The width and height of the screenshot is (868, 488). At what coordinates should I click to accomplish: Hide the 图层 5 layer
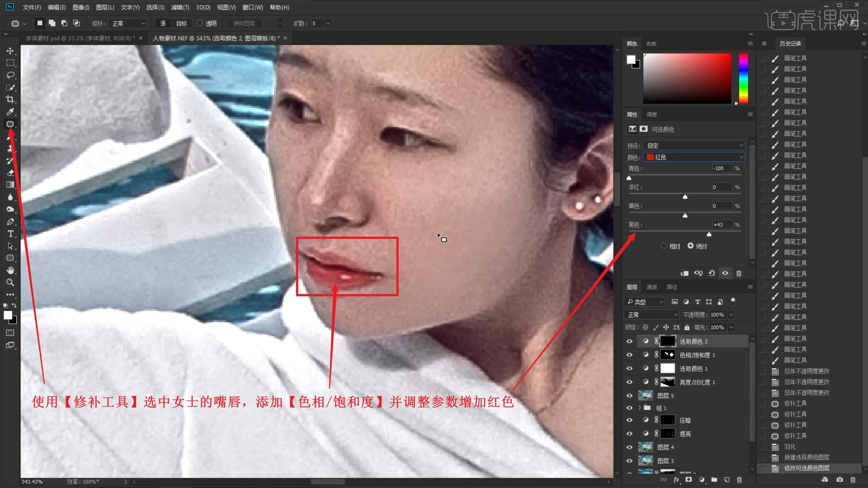point(629,395)
